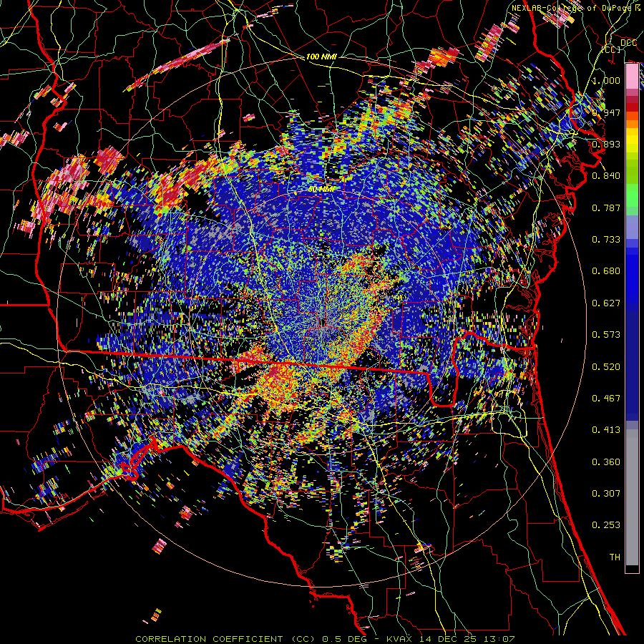Click the 50 NMI range ring label
This screenshot has width=644, height=644.
pyautogui.click(x=321, y=190)
